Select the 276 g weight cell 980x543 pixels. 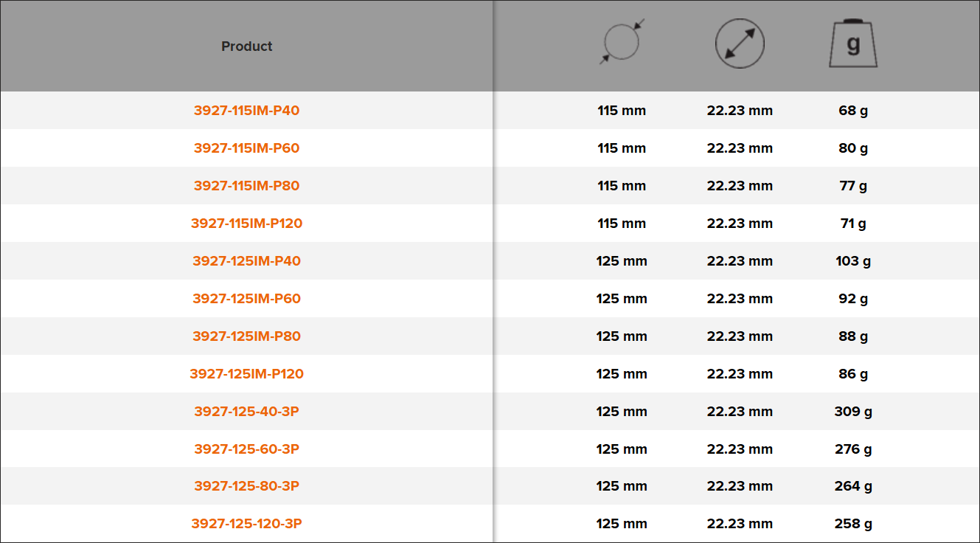coord(853,449)
